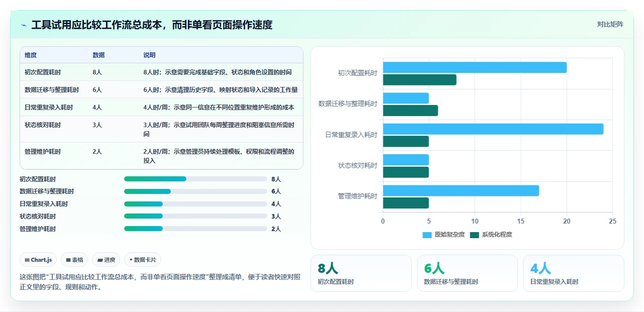The height and width of the screenshot is (312, 644).
Task: Click the dark green 数据迁移与整理耗时 chart bar
Action: (x=410, y=111)
